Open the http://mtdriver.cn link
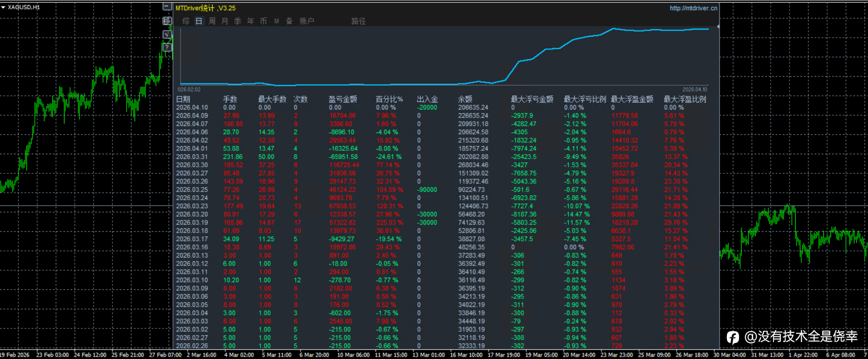This screenshot has width=868, height=359. (x=693, y=8)
